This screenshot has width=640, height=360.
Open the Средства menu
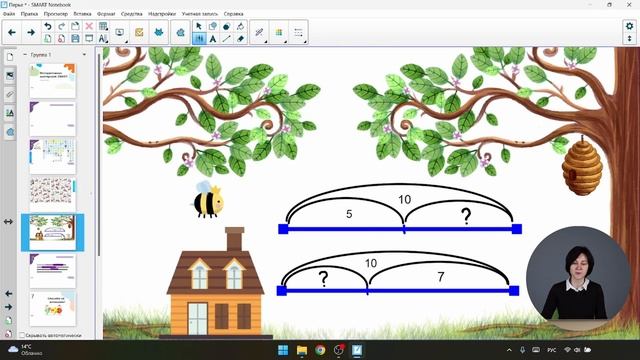pos(131,14)
